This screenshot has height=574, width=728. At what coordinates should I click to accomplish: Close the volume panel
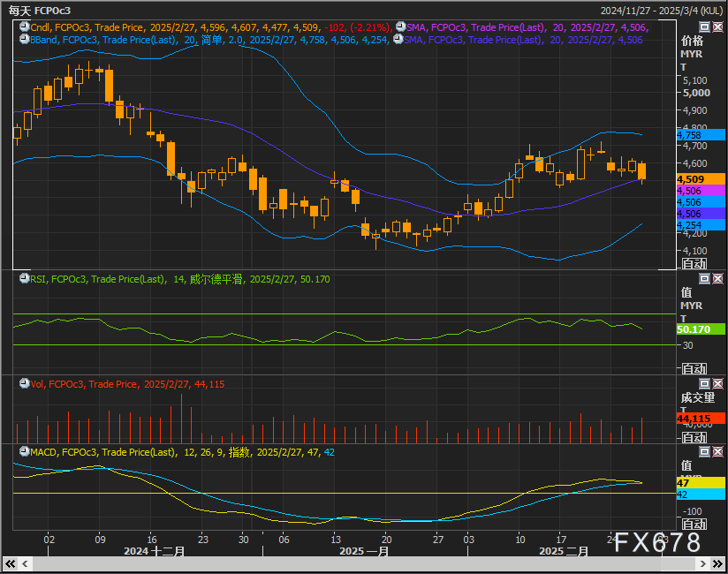[717, 384]
